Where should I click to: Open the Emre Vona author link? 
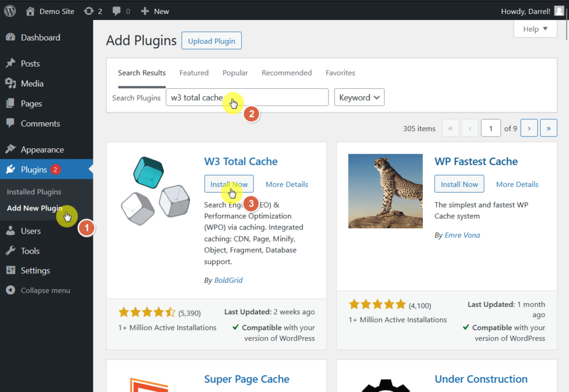(462, 235)
